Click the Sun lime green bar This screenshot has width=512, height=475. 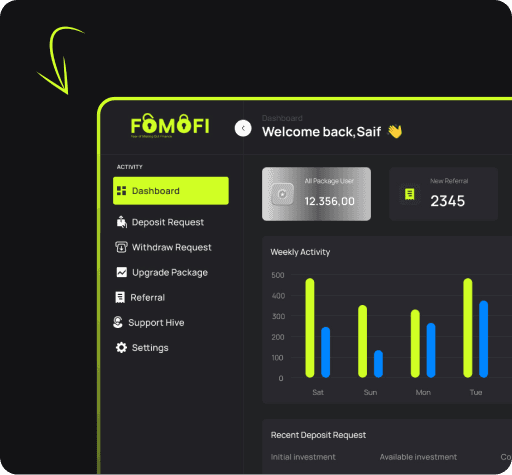(x=362, y=341)
